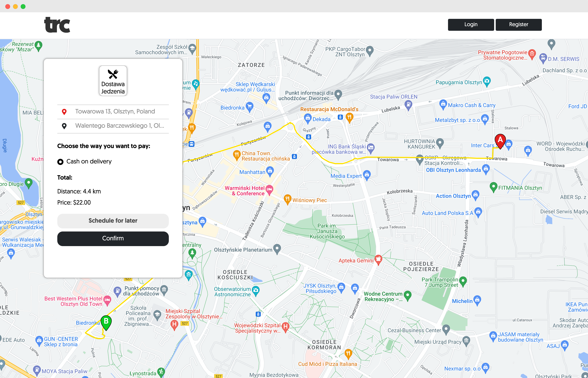Screen dimensions: 588x378
Task: Confirm the delivery order
Action: pyautogui.click(x=113, y=238)
